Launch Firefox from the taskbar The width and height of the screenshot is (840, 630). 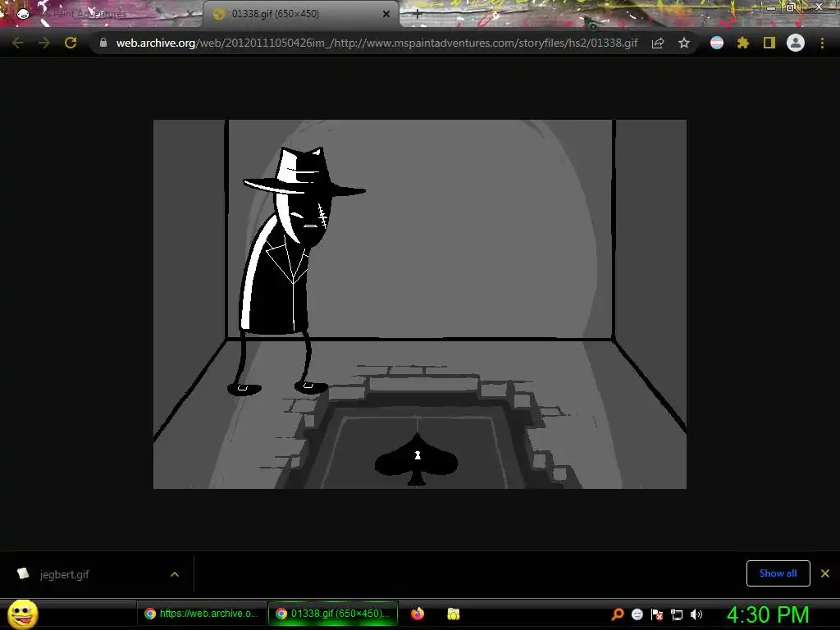tap(418, 614)
